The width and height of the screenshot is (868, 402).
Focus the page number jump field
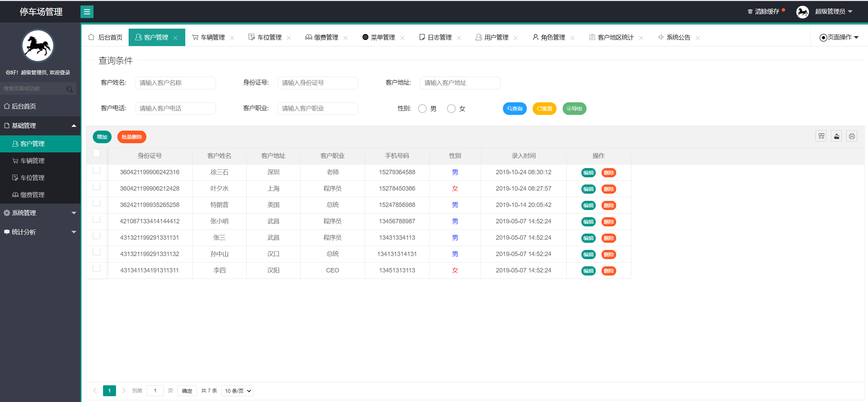[x=155, y=391]
